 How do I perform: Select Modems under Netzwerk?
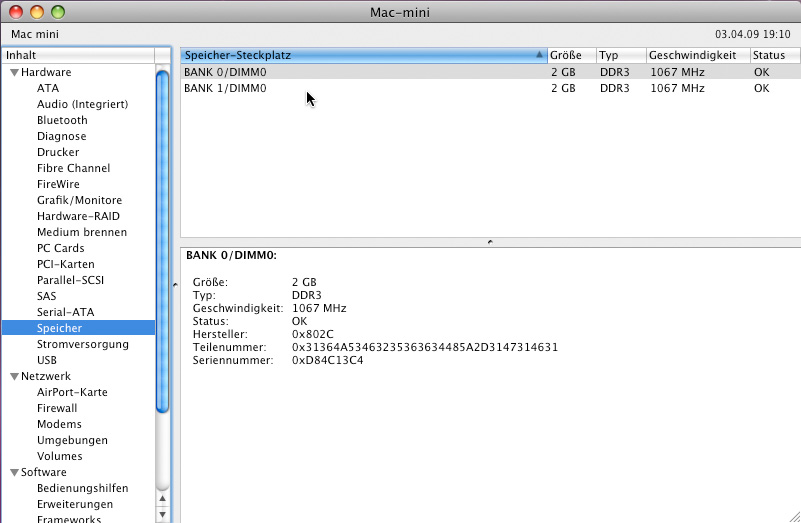point(59,424)
